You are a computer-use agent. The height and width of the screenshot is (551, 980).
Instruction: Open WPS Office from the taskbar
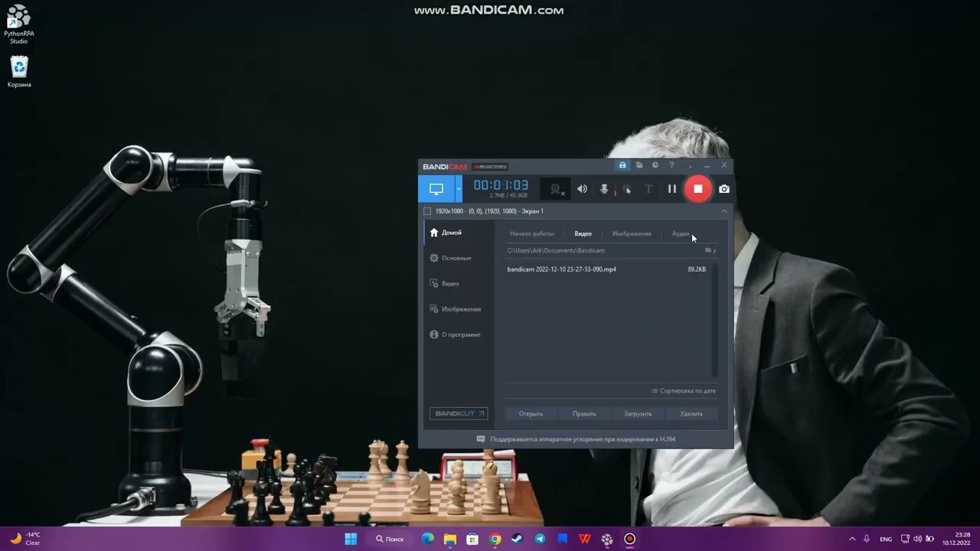585,539
